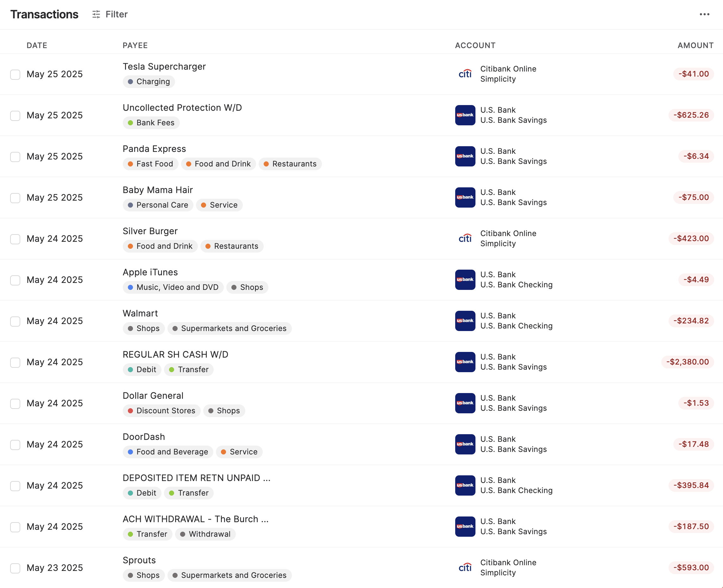
Task: Click the filter sliders icon
Action: pos(96,14)
